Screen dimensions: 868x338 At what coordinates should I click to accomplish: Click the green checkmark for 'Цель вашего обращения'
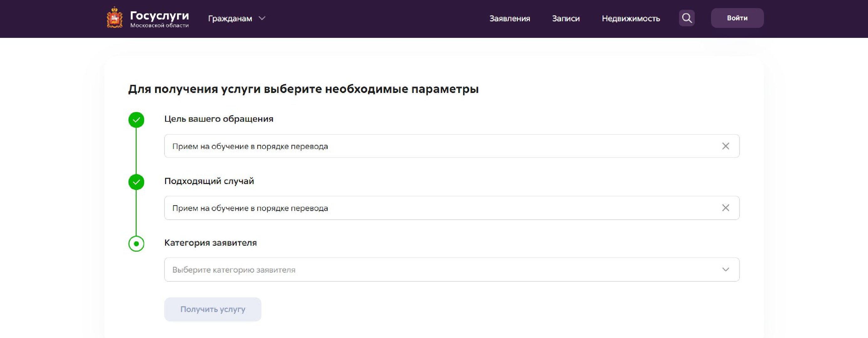[136, 120]
